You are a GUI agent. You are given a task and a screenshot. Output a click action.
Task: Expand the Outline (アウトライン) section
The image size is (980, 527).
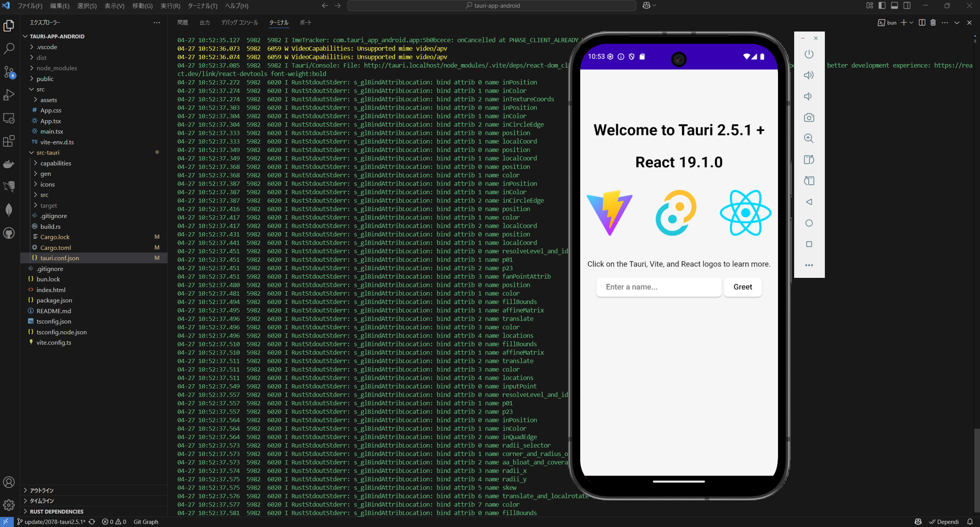pos(41,490)
